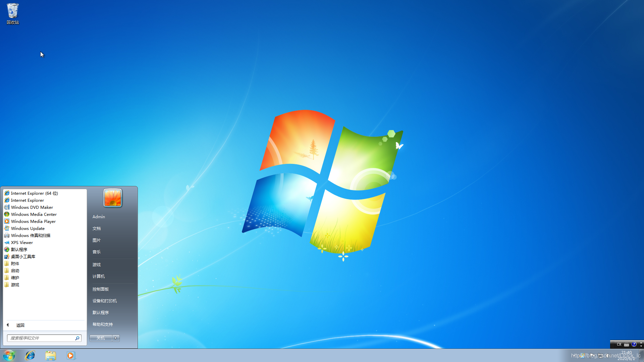Launch Windows Media Player taskbar icon

tap(71, 355)
